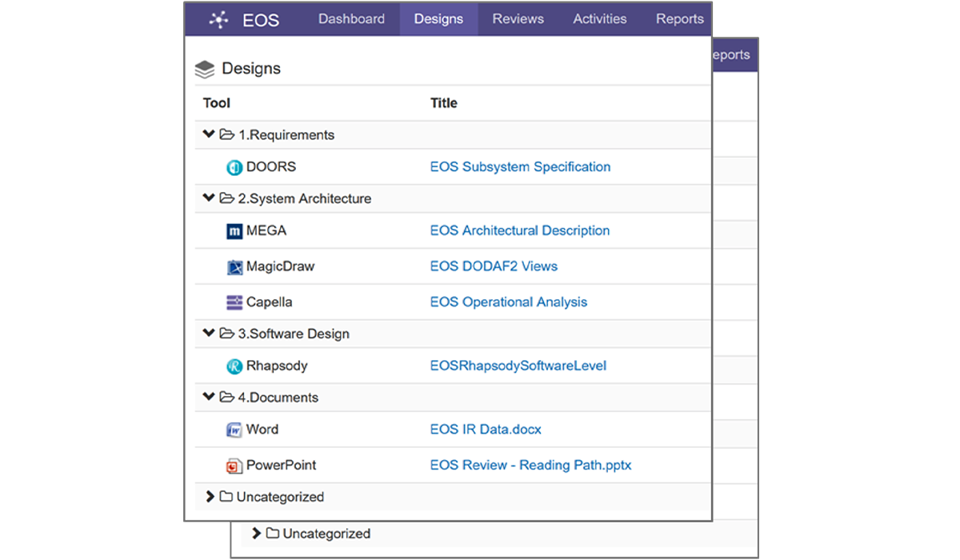
Task: Click the Title column header
Action: click(444, 103)
